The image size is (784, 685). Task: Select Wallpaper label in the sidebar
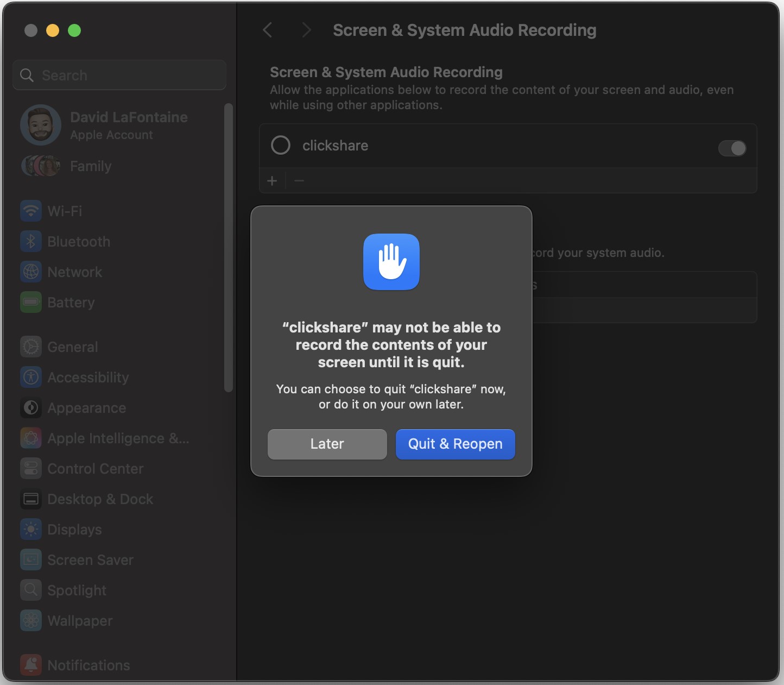point(80,621)
